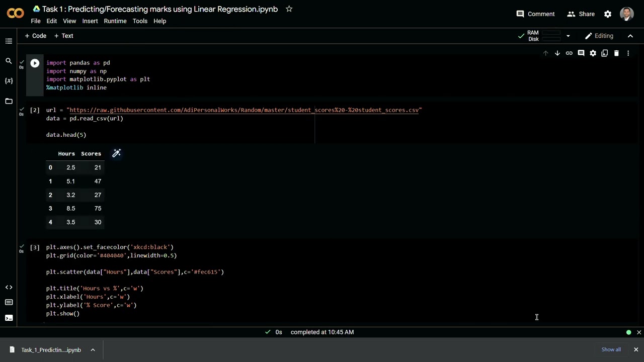This screenshot has height=362, width=644.
Task: Open the student_scores CSV URL link
Action: click(x=244, y=110)
